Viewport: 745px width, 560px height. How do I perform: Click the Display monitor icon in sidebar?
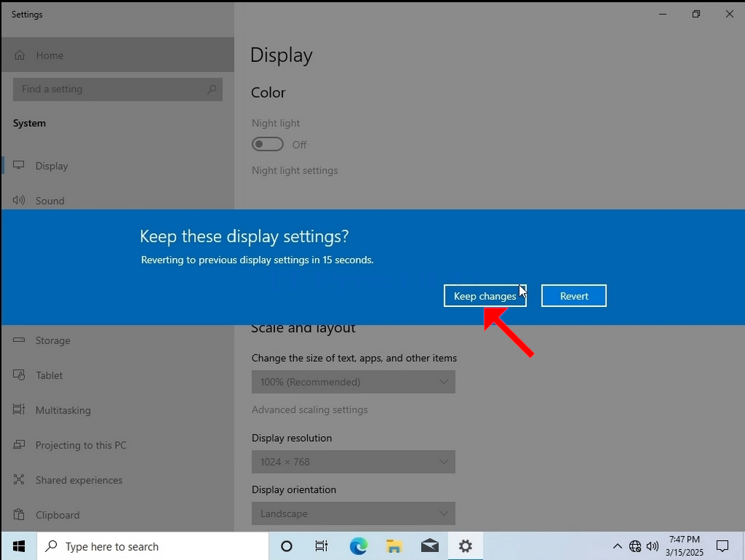click(18, 166)
